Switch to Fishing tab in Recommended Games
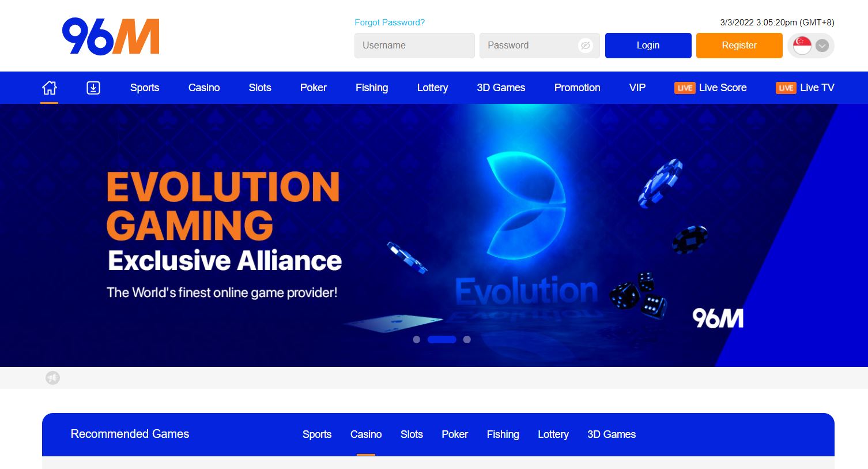This screenshot has height=469, width=868. coord(503,434)
